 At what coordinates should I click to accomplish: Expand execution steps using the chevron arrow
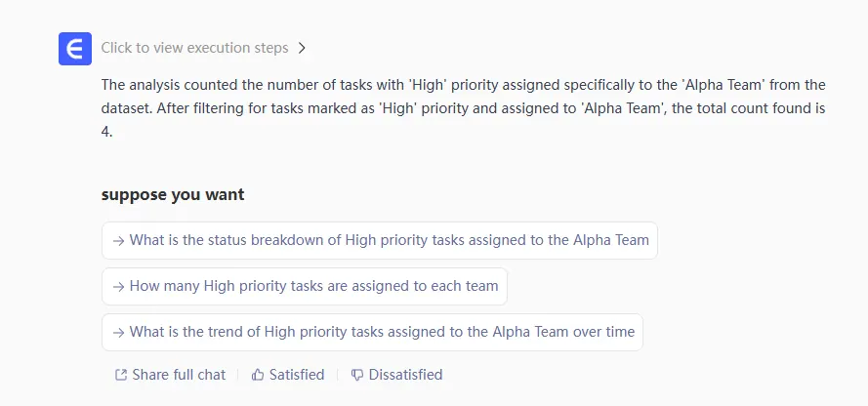(x=303, y=48)
